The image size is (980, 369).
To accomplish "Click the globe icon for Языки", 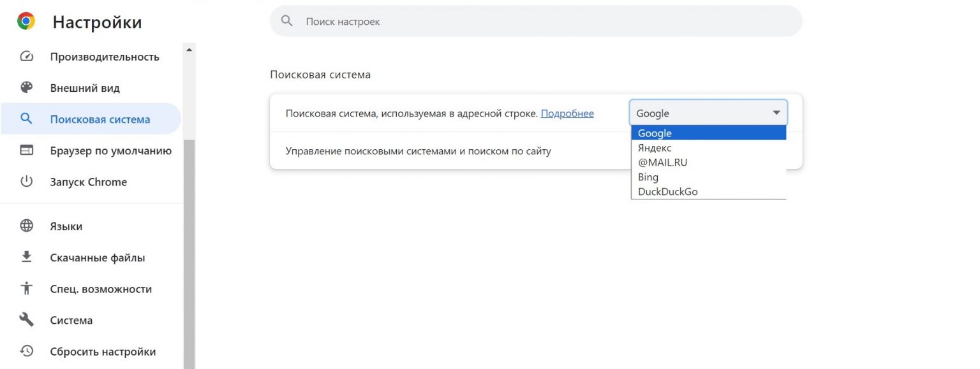I will pos(26,226).
